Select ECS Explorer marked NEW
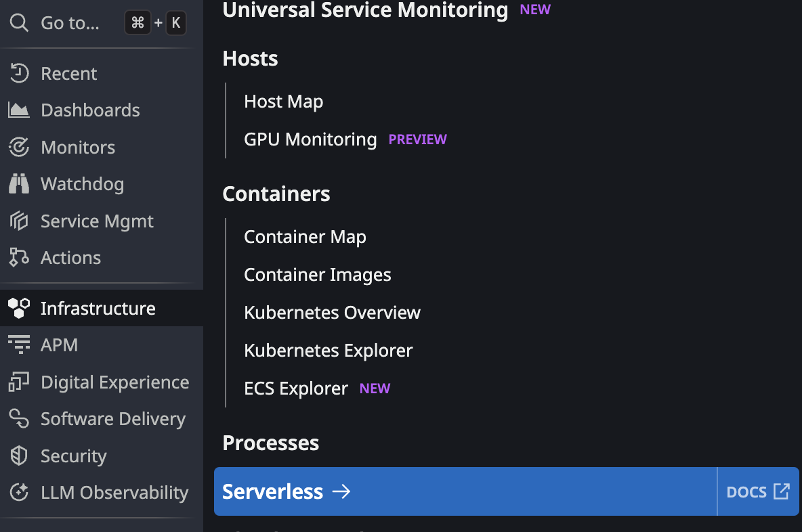The width and height of the screenshot is (802, 532). (x=296, y=388)
